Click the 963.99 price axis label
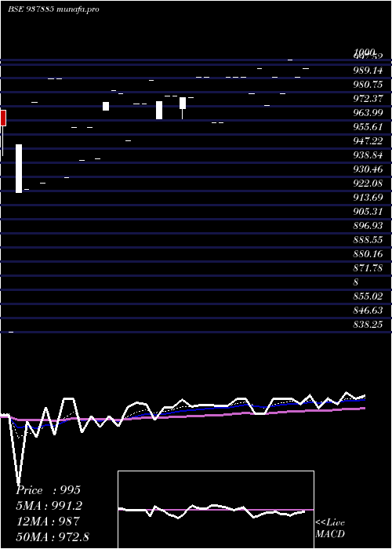Screen dimensions: 392x549 (x=368, y=113)
